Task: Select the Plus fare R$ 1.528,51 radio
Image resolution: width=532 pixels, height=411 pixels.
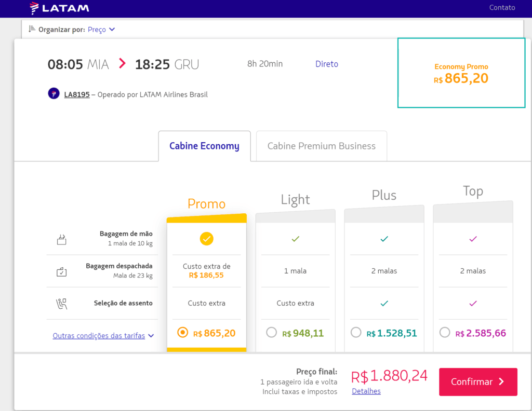Action: 356,333
